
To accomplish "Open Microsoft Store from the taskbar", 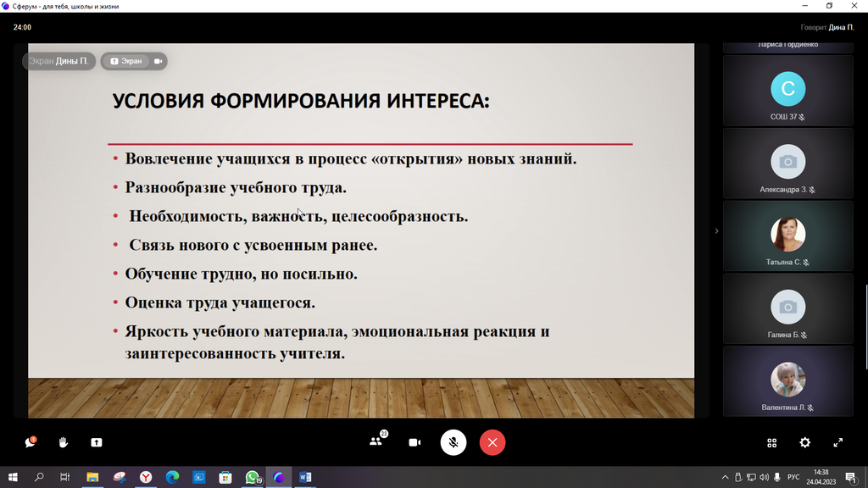I will (225, 477).
